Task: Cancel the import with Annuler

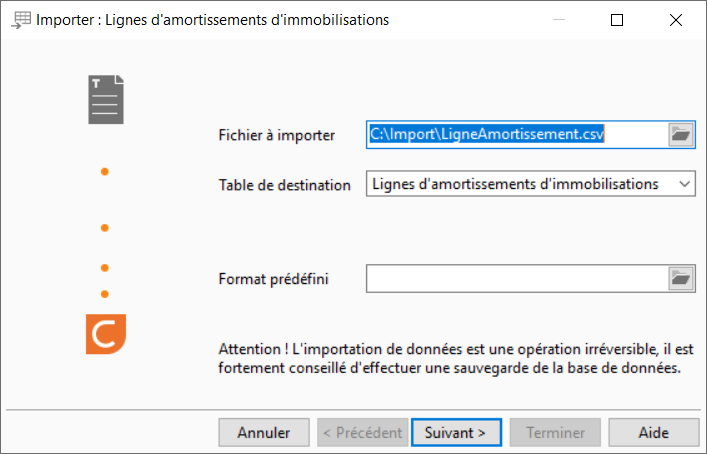Action: pos(264,433)
